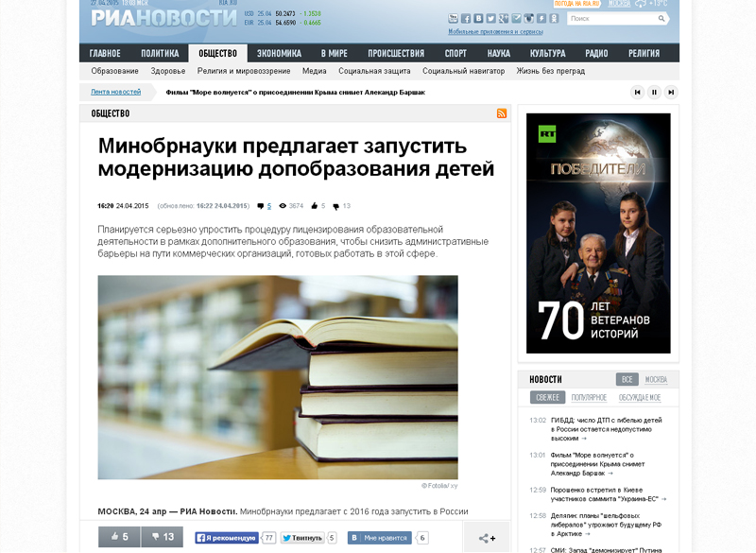
Task: Open the 'Происшествия' menu item
Action: [x=396, y=54]
